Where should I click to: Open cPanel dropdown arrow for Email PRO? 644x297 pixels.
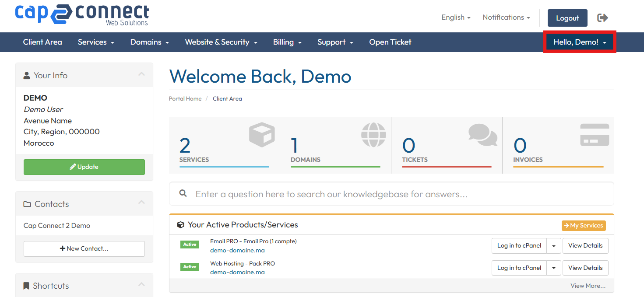click(553, 246)
